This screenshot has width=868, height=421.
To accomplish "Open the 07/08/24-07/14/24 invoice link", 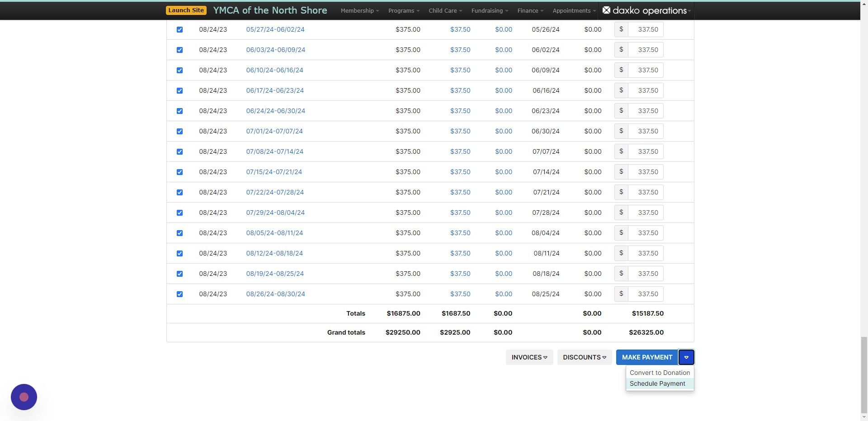I will pos(274,151).
